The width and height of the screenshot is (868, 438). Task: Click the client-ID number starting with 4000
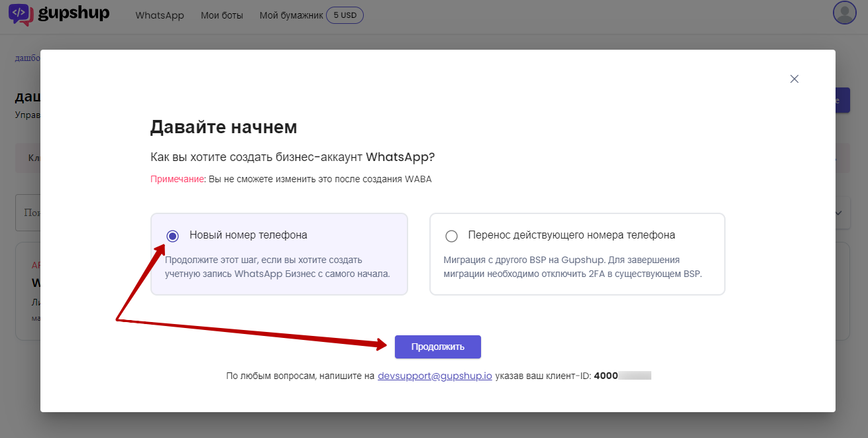pos(622,376)
